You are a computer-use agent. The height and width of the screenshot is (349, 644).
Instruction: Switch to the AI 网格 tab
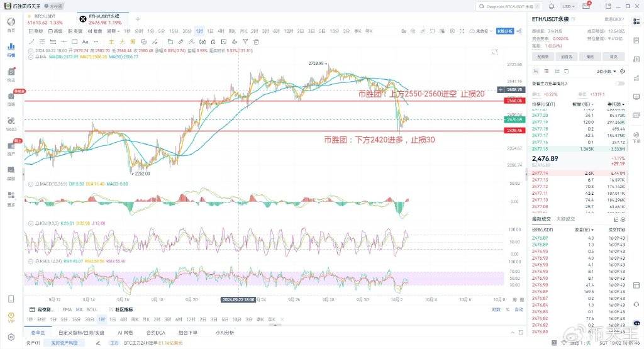click(126, 333)
